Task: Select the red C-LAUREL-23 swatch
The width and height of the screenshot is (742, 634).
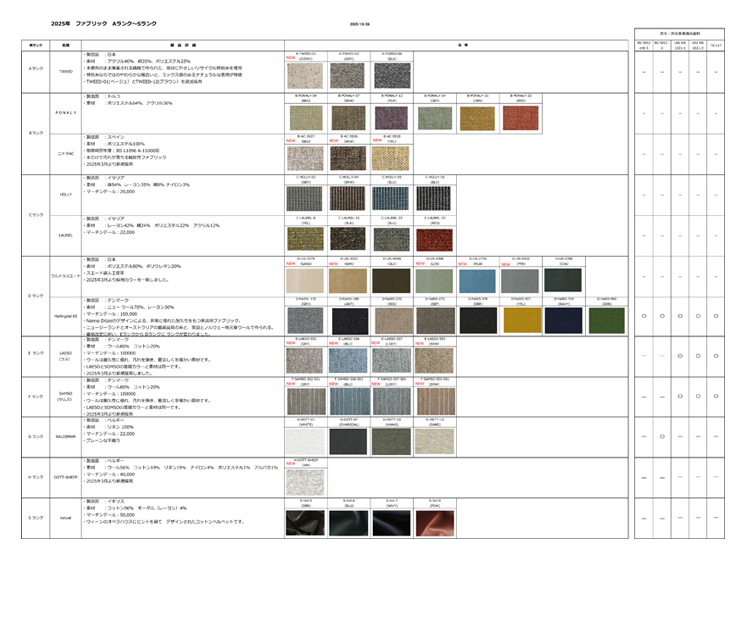Action: click(434, 238)
